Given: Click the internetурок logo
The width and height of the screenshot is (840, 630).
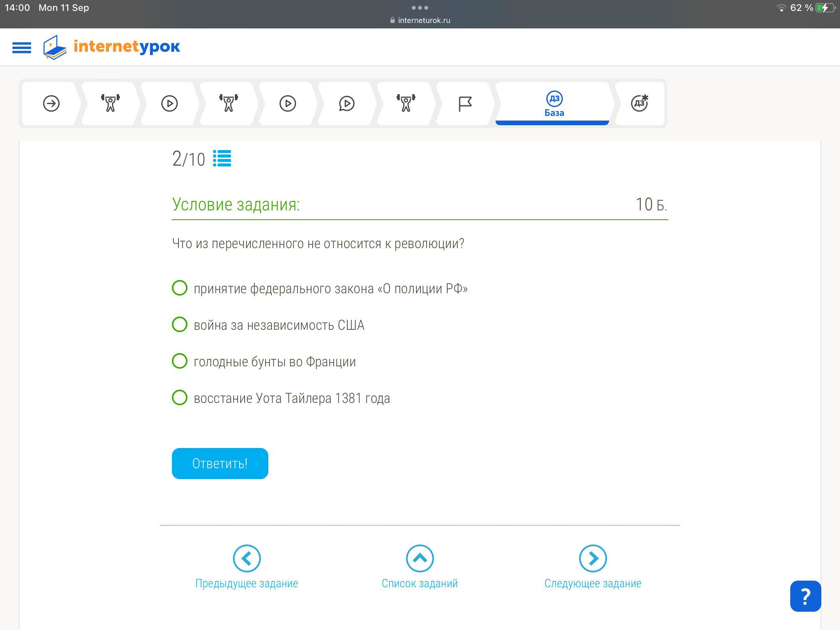Looking at the screenshot, I should (112, 47).
